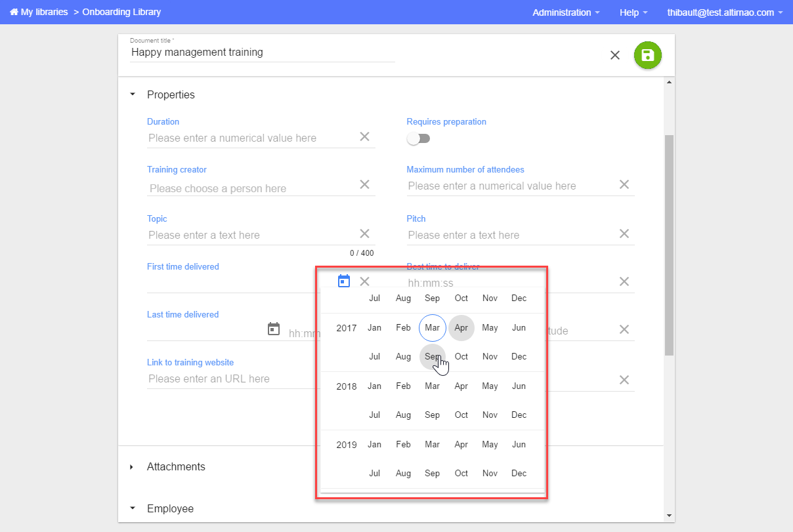Select December 2017 in the month picker

tap(519, 357)
